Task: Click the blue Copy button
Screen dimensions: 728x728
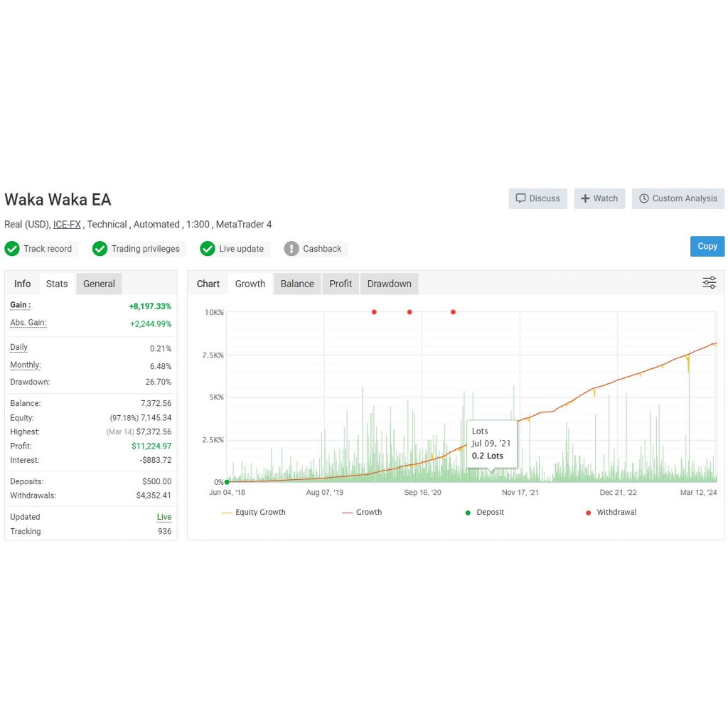Action: [707, 246]
